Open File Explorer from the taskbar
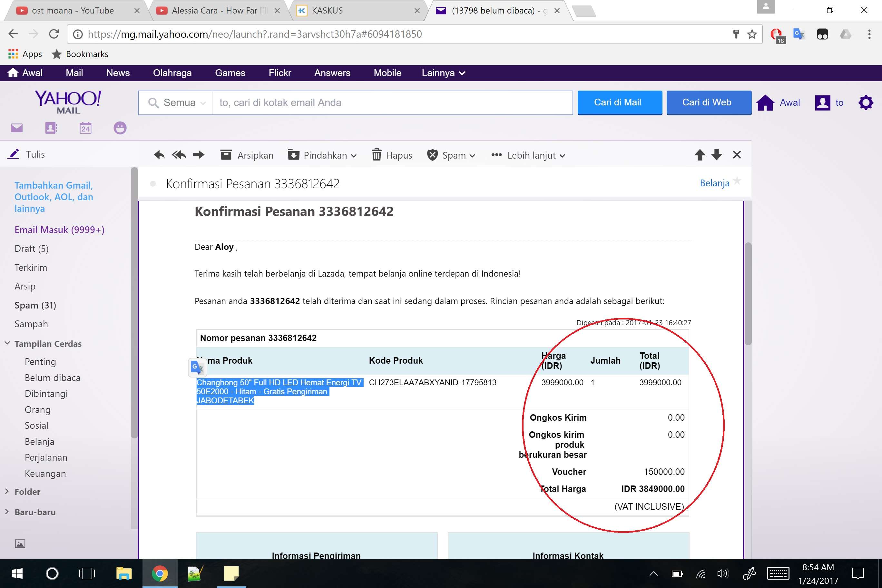This screenshot has height=588, width=882. point(124,573)
